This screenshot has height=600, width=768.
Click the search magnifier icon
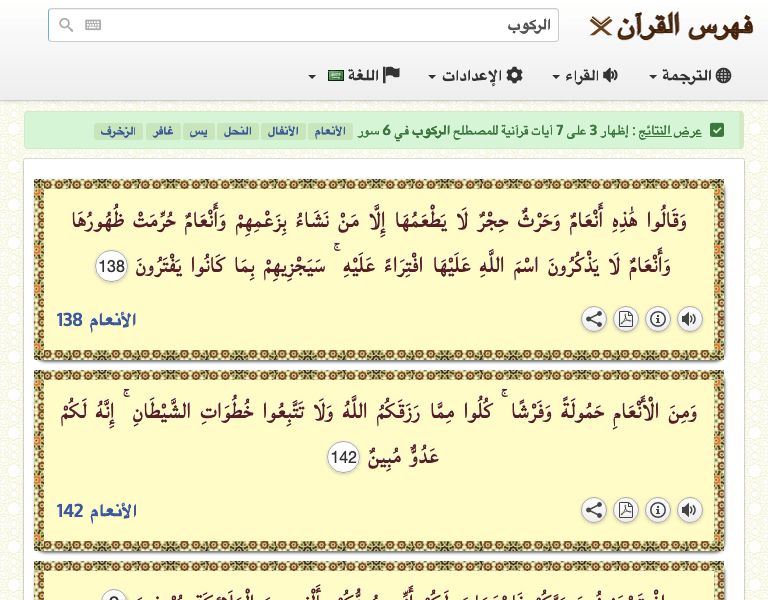point(66,24)
